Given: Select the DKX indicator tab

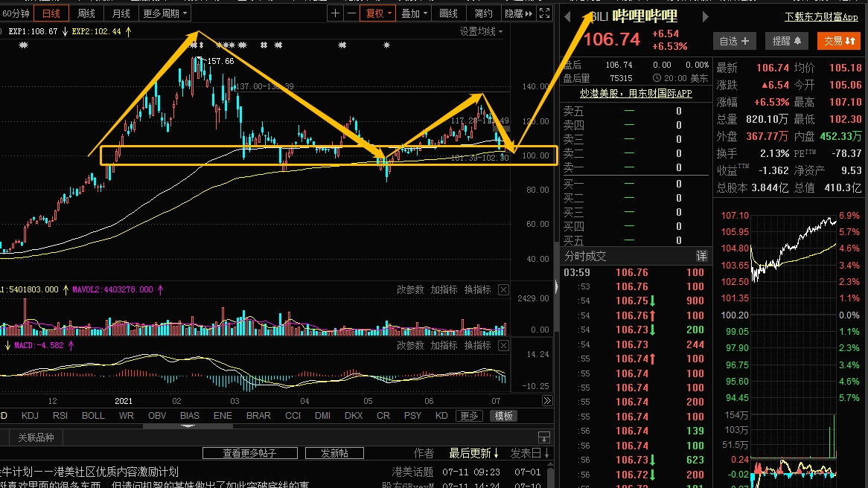Looking at the screenshot, I should click(x=354, y=416).
